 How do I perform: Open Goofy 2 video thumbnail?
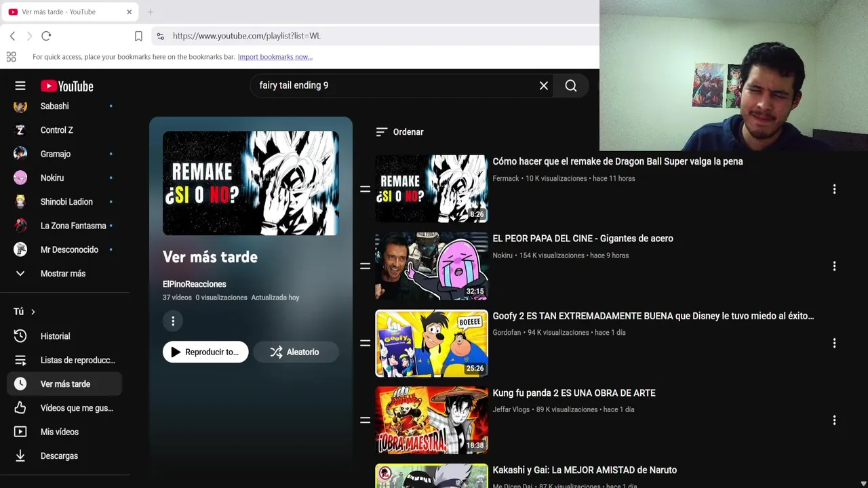point(431,344)
